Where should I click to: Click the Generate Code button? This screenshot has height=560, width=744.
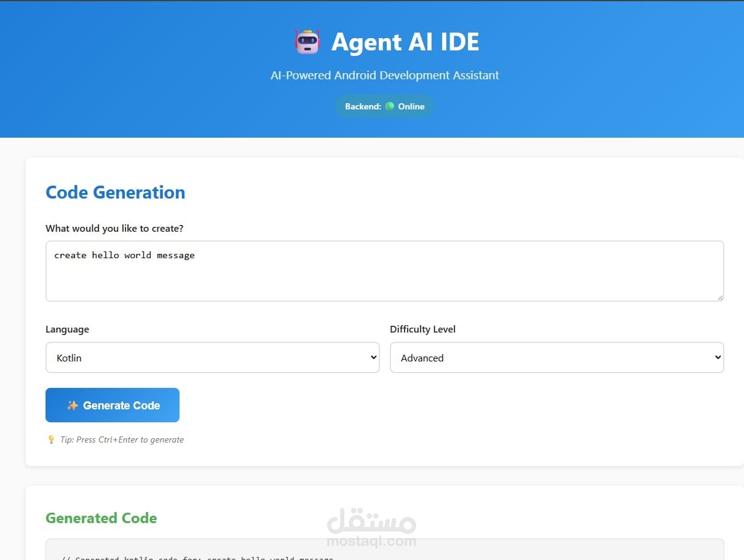pos(112,405)
